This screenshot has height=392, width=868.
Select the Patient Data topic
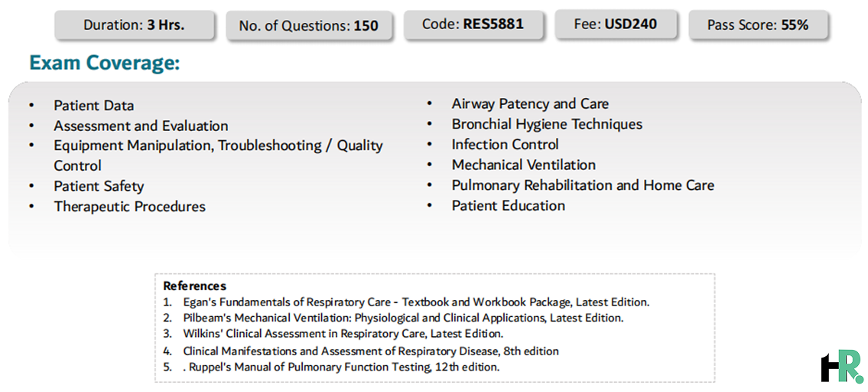93,106
